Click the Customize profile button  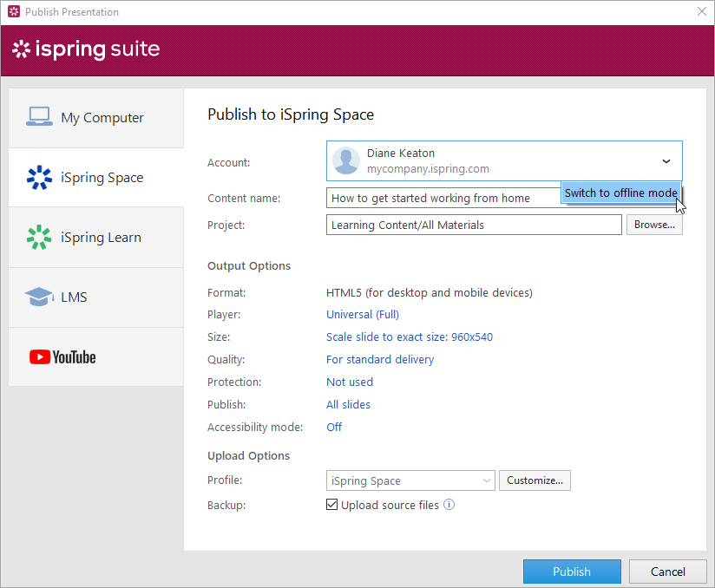point(535,480)
